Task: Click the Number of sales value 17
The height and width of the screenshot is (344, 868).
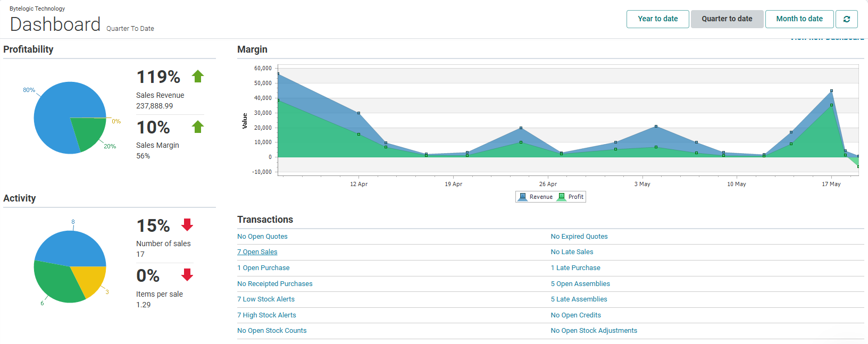Action: 140,254
